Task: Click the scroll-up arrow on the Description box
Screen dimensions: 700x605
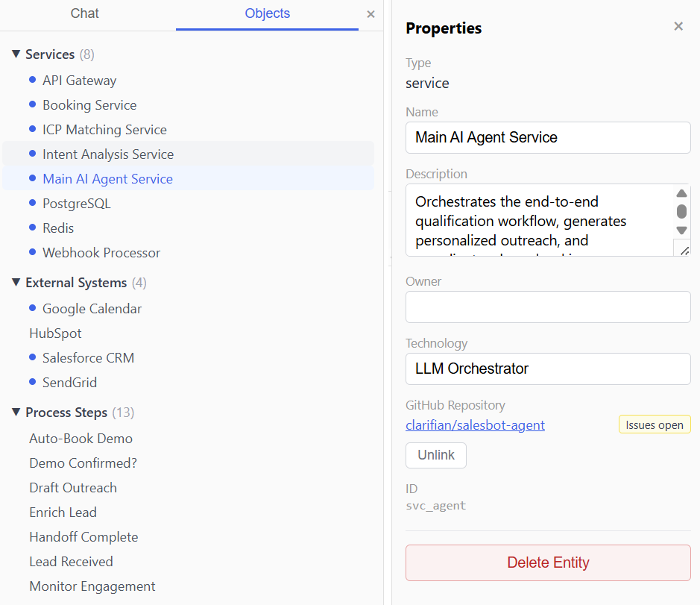Action: (x=681, y=192)
